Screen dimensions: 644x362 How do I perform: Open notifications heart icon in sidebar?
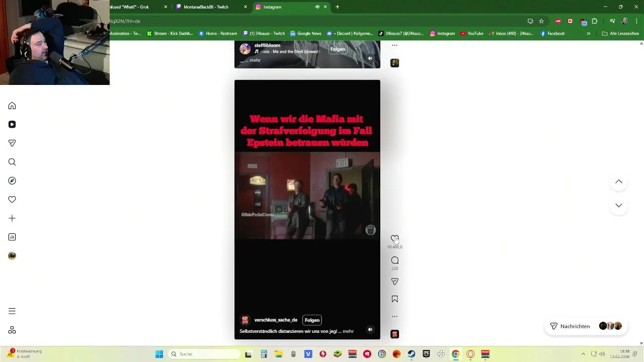click(12, 200)
